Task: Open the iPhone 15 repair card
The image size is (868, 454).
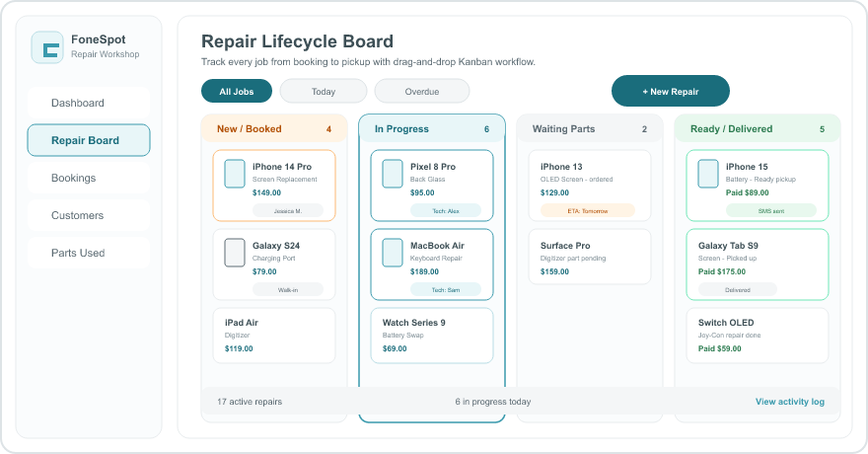Action: click(x=758, y=186)
